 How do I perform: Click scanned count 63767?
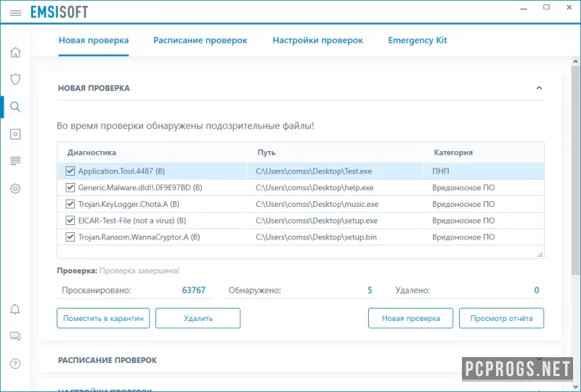click(193, 290)
